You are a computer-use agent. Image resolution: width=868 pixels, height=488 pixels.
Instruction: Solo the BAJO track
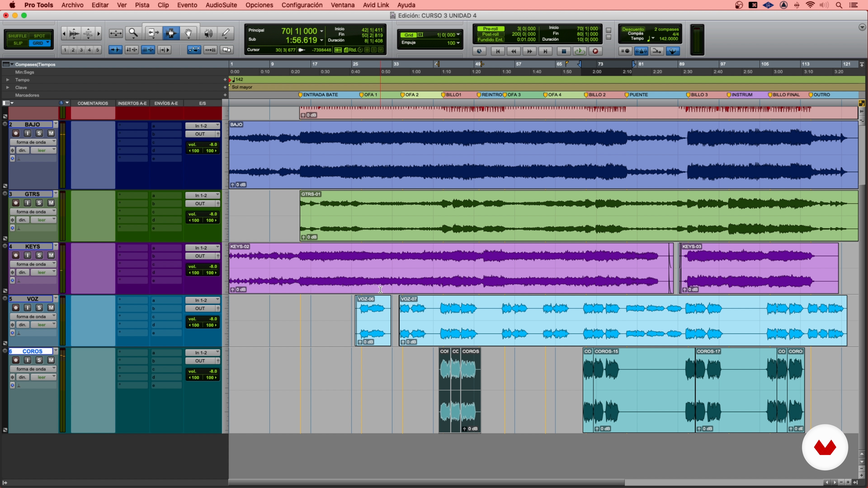pos(39,133)
